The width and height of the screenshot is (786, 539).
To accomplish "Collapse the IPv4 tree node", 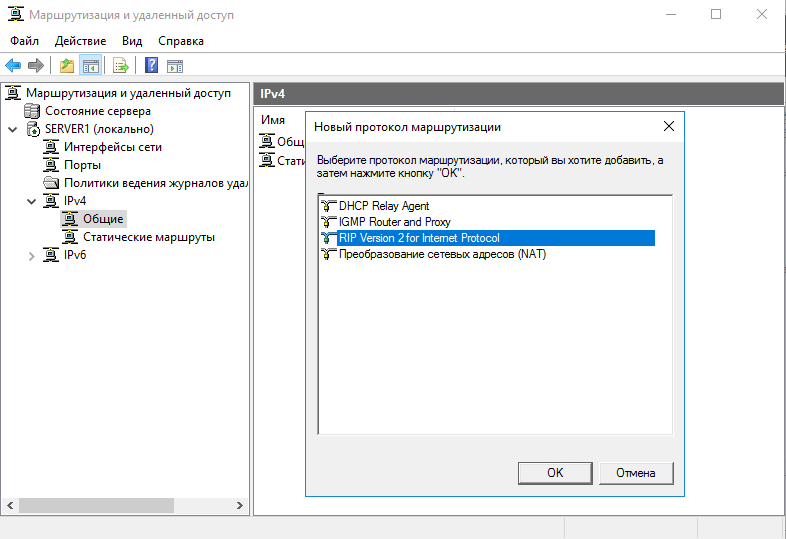I will 31,201.
